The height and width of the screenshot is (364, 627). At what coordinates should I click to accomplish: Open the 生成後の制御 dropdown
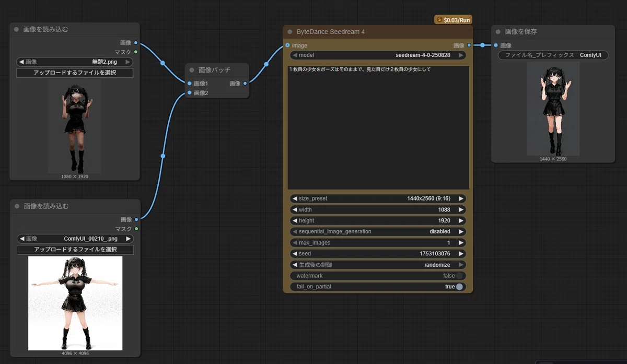tap(378, 265)
